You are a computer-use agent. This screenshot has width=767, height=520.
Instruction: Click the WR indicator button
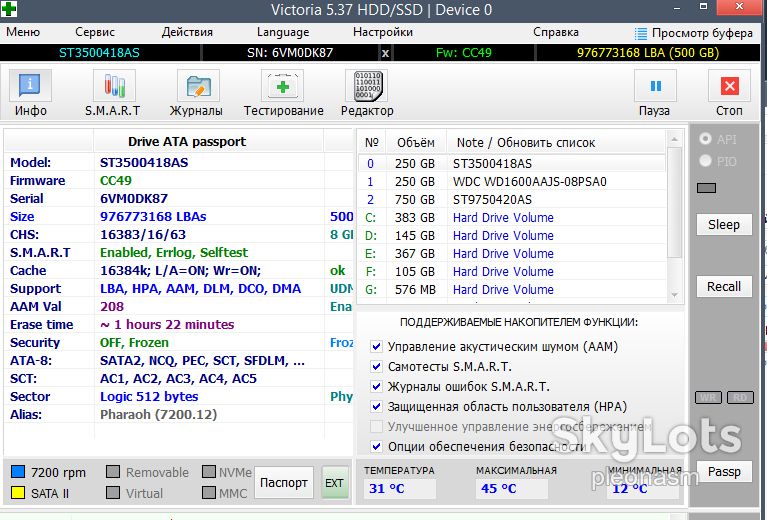point(708,397)
